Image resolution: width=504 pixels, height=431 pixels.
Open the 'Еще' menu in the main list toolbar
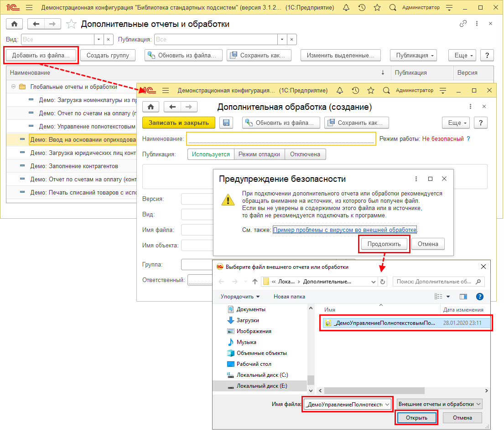pos(462,55)
